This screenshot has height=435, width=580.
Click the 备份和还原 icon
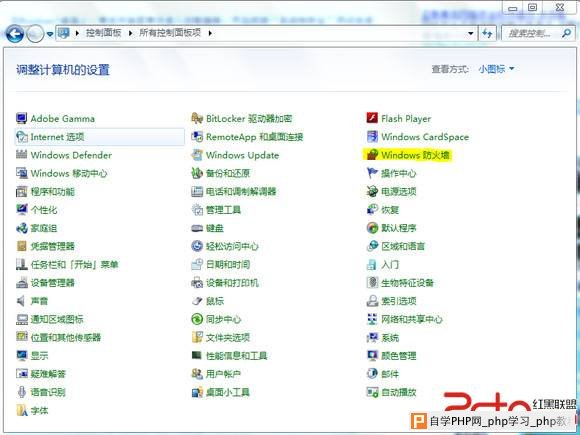click(197, 173)
